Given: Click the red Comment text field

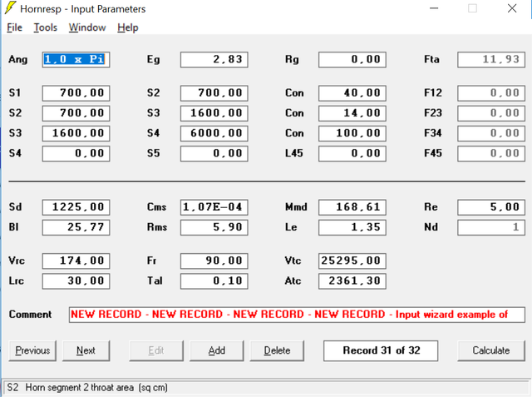Looking at the screenshot, I should pyautogui.click(x=297, y=315).
